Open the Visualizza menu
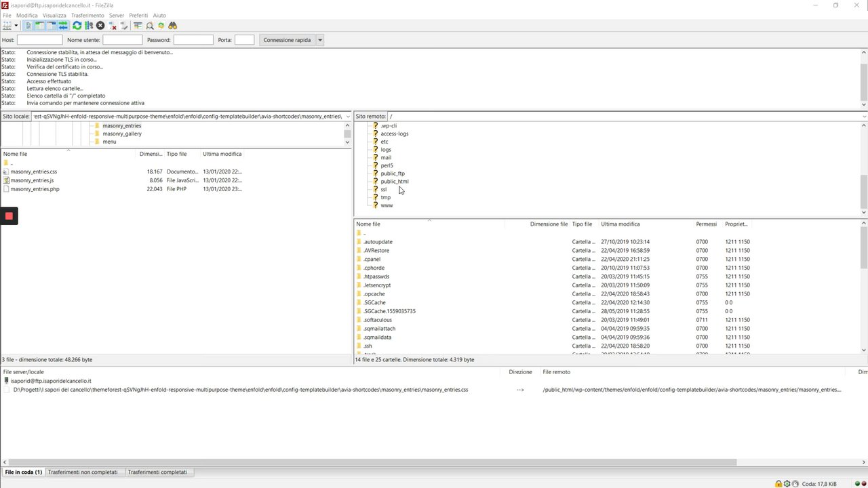 (54, 15)
